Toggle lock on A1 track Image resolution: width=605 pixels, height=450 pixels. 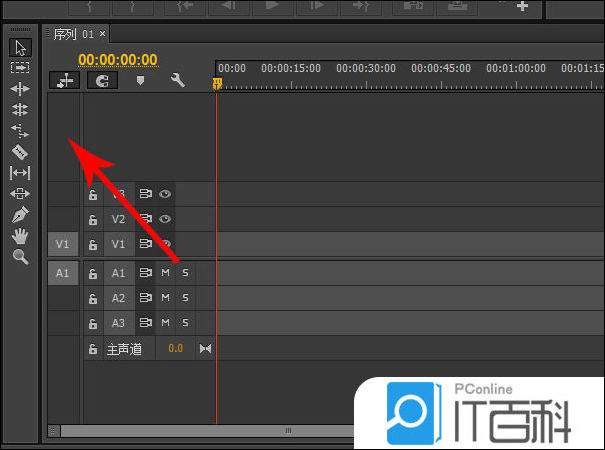click(x=93, y=274)
